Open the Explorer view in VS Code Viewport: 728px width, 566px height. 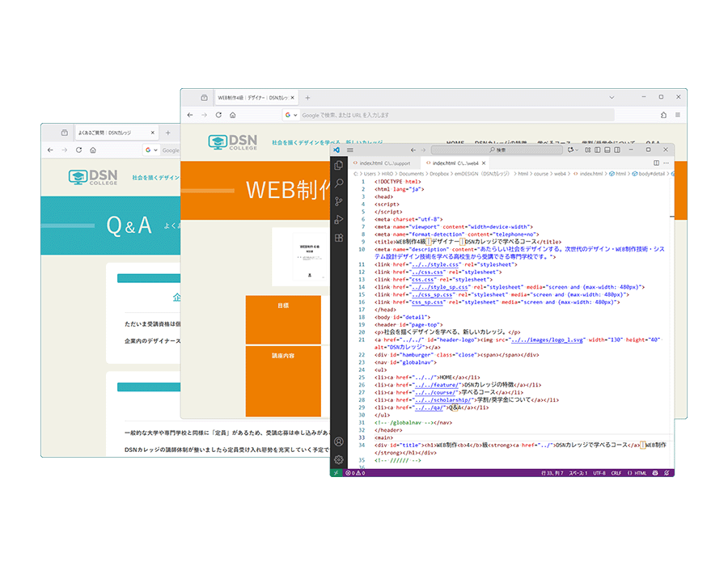coord(339,166)
